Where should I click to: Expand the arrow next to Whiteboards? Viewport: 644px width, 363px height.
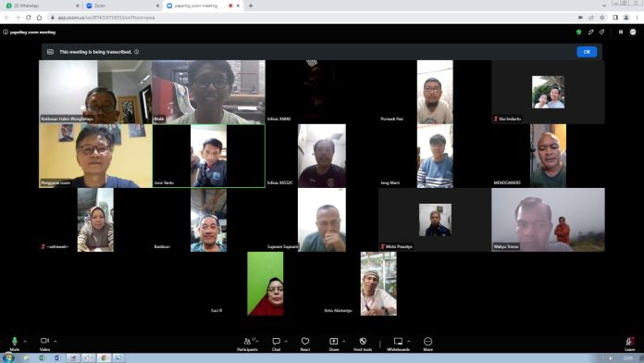[x=409, y=341]
